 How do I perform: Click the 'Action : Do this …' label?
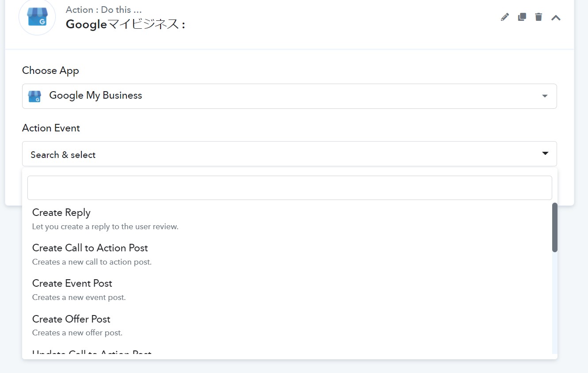(104, 10)
